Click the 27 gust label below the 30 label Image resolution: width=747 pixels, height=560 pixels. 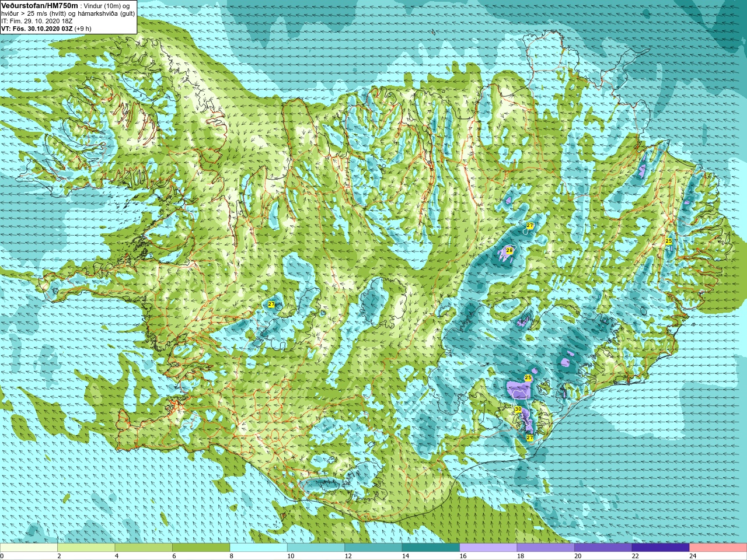[x=530, y=437]
